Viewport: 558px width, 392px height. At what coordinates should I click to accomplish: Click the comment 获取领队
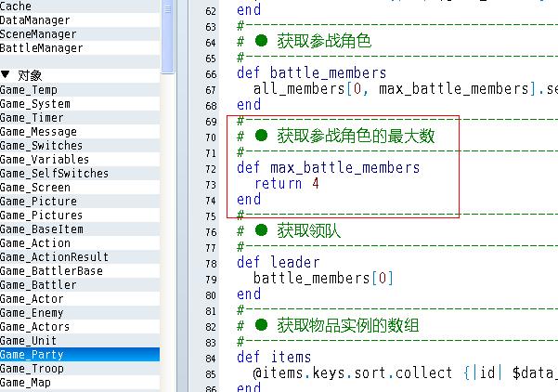coord(308,230)
